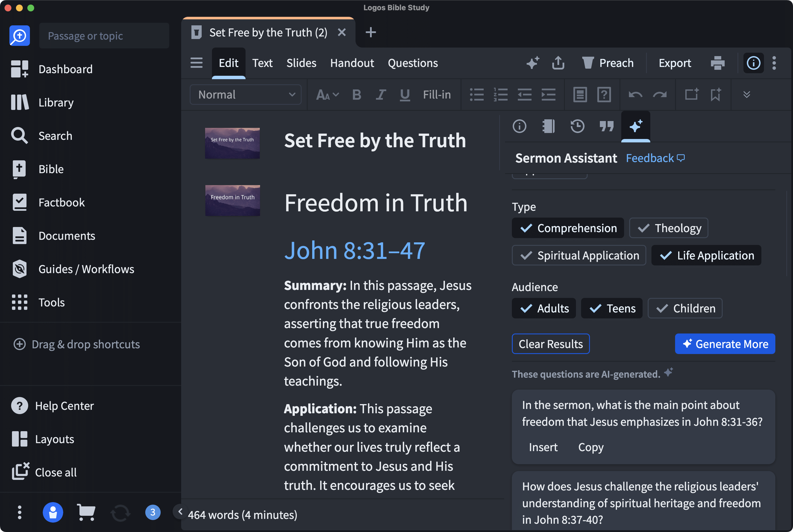Screen dimensions: 793x532
Task: Switch to the Questions tab
Action: click(413, 63)
